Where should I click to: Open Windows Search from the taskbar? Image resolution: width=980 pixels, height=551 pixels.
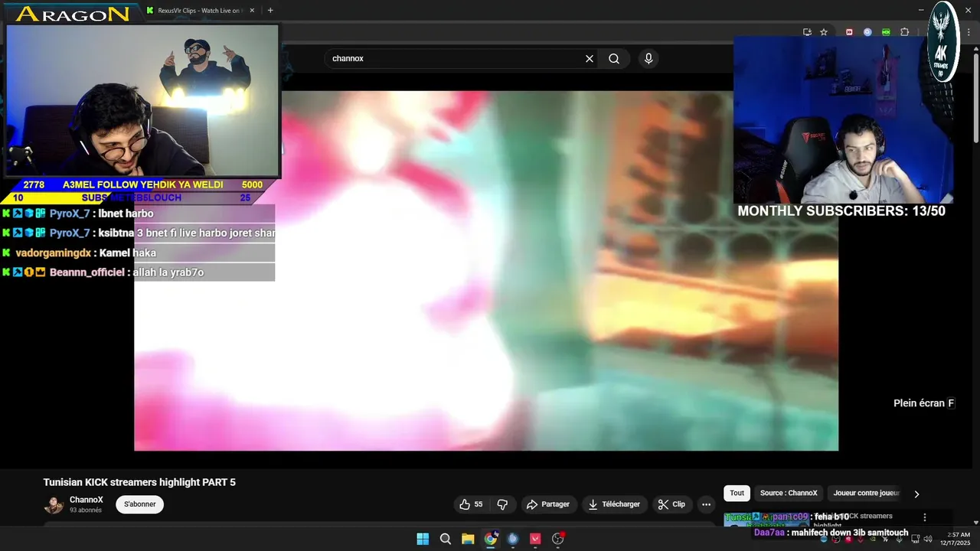(x=446, y=539)
